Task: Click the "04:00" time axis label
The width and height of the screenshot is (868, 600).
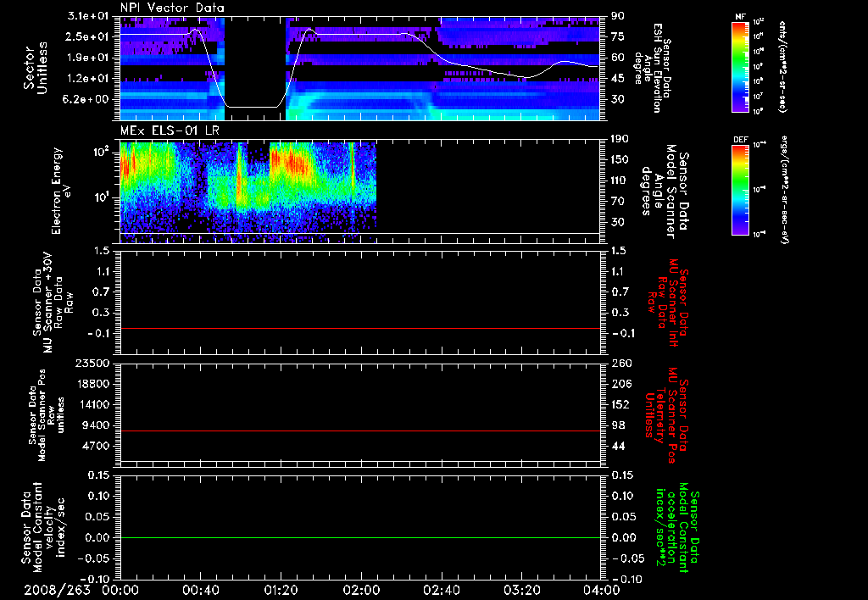Action: 602,590
